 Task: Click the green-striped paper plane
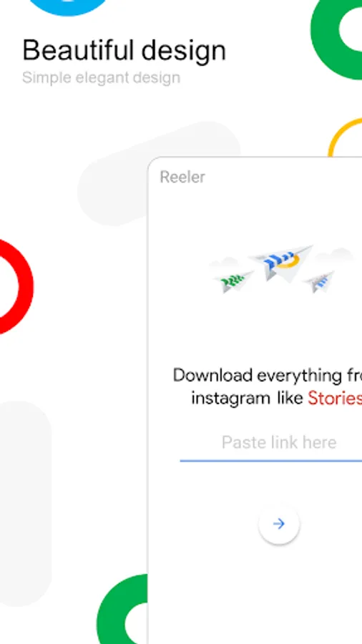tap(233, 281)
